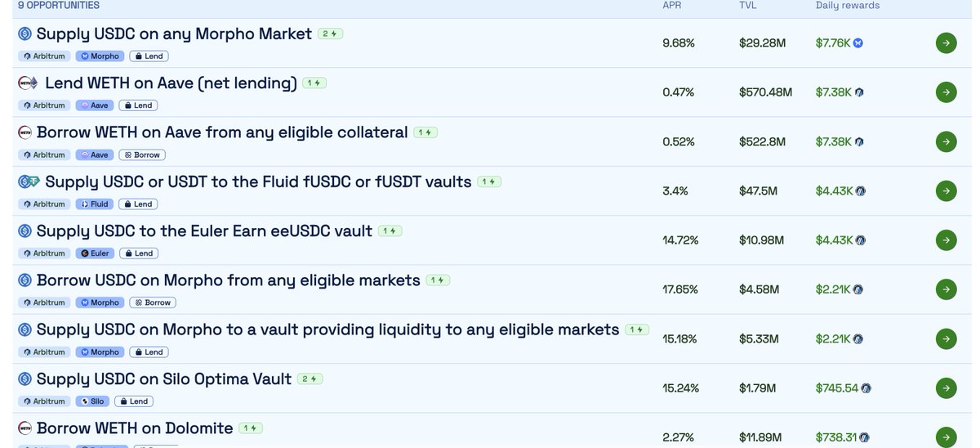Open the Borrow WETH on Dolomite title

(x=135, y=428)
